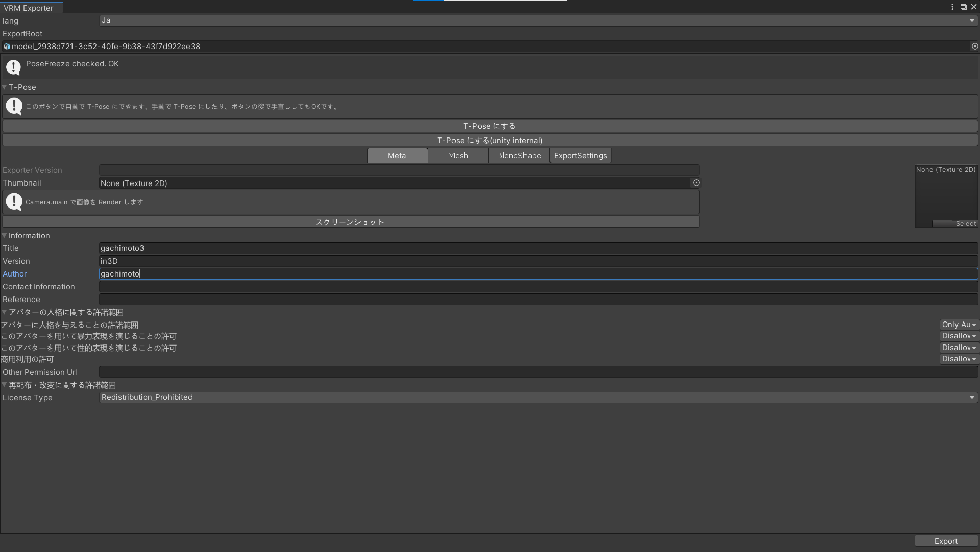Collapse the T-Pose section

(4, 87)
